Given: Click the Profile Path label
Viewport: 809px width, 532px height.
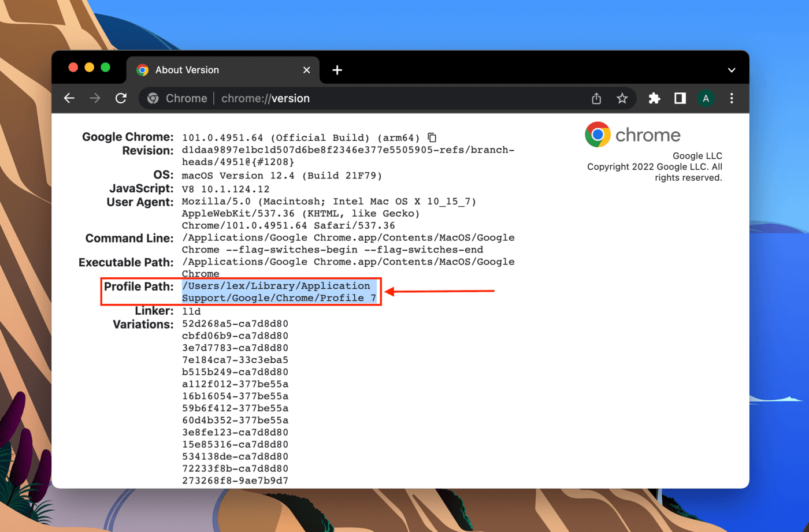Looking at the screenshot, I should [139, 287].
